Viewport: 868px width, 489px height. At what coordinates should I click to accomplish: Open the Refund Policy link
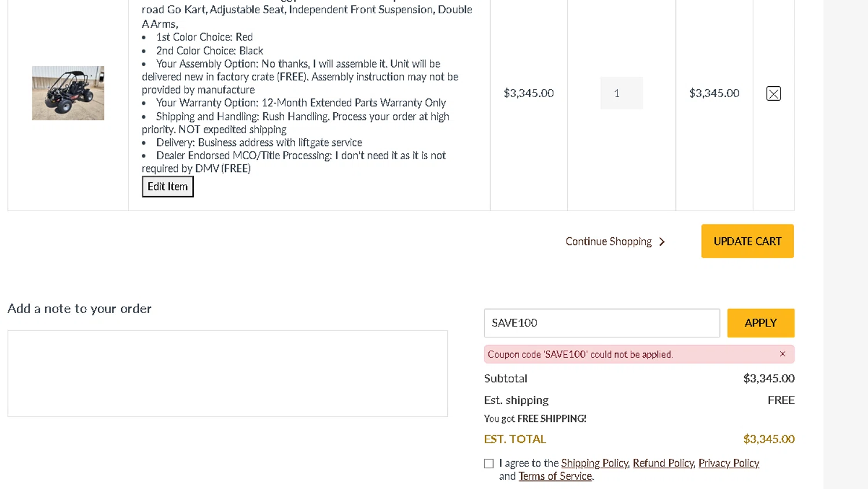tap(663, 463)
